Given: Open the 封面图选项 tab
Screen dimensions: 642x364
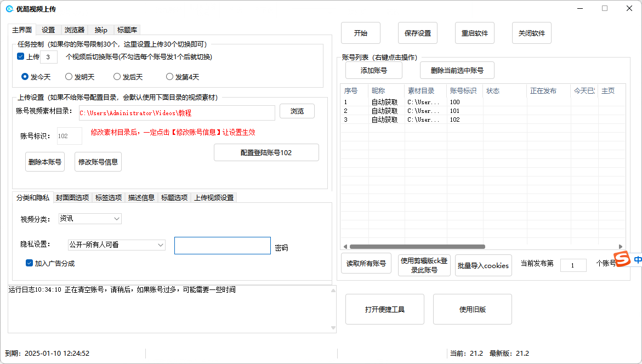Looking at the screenshot, I should [72, 198].
